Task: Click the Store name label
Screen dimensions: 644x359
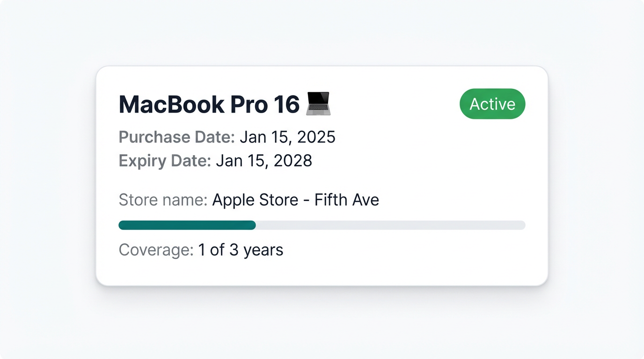Action: click(163, 200)
